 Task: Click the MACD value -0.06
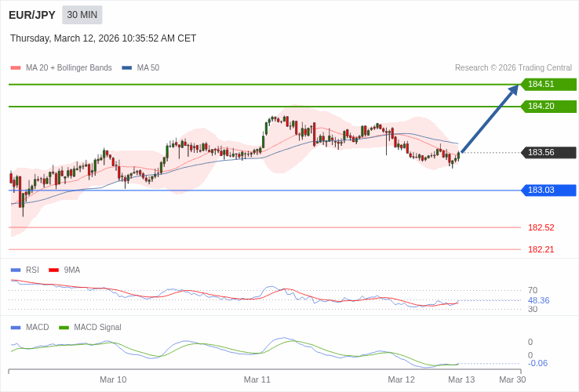pyautogui.click(x=537, y=363)
